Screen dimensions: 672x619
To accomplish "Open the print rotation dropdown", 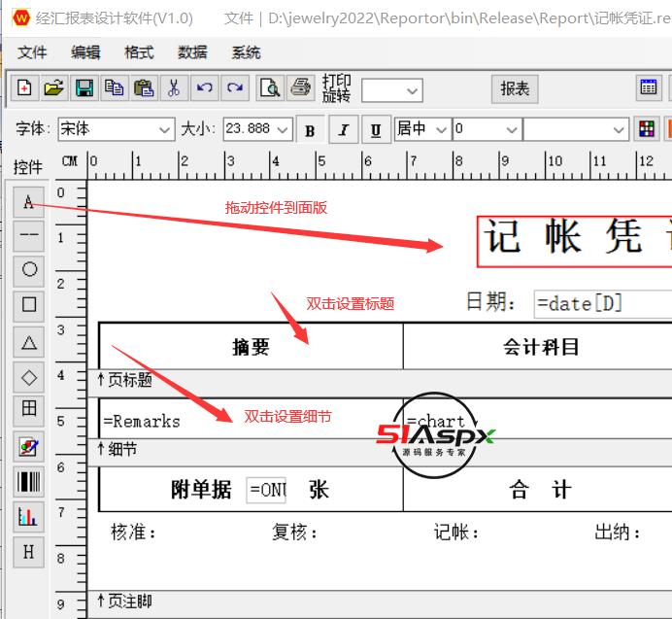I will point(391,90).
